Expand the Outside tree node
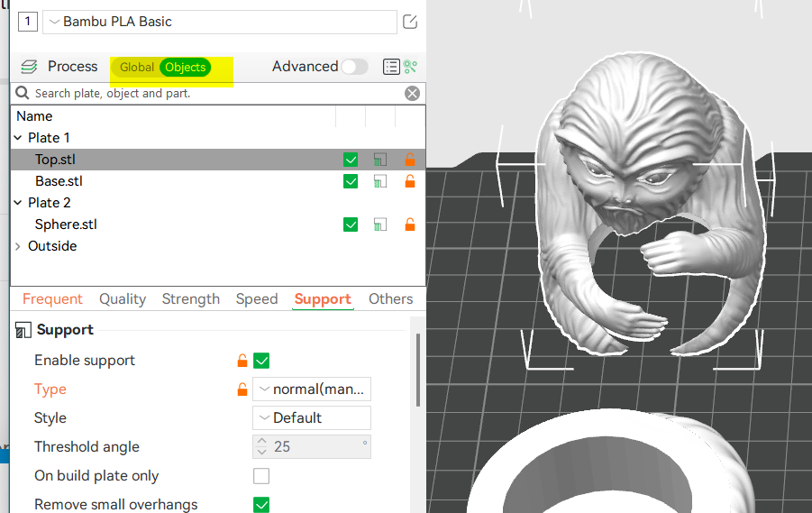This screenshot has height=513, width=812. (x=18, y=246)
